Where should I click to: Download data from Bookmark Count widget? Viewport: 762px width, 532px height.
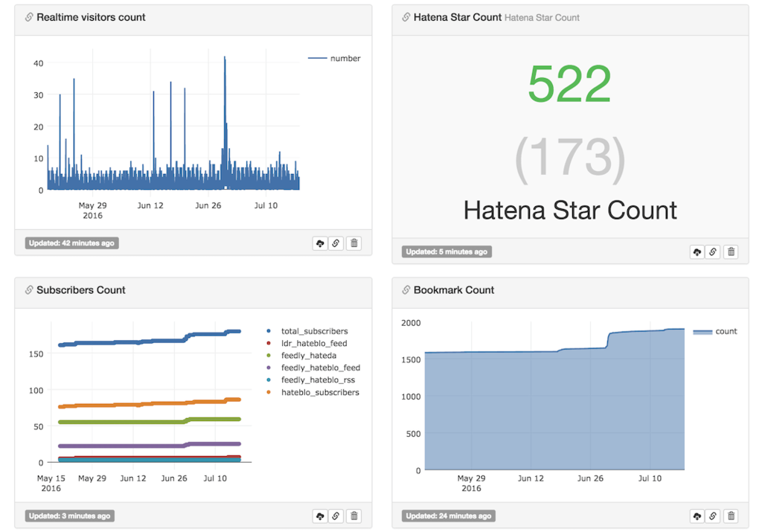point(697,516)
